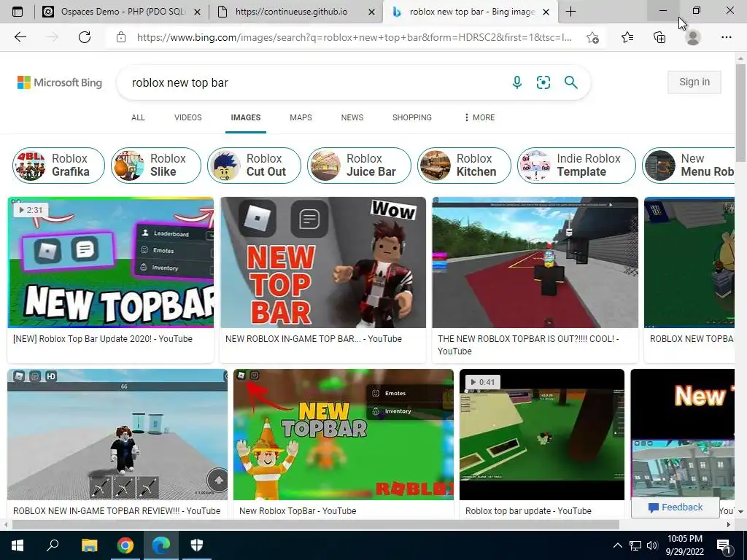The width and height of the screenshot is (747, 560).
Task: Select the VIDEOS search tab
Action: click(187, 117)
